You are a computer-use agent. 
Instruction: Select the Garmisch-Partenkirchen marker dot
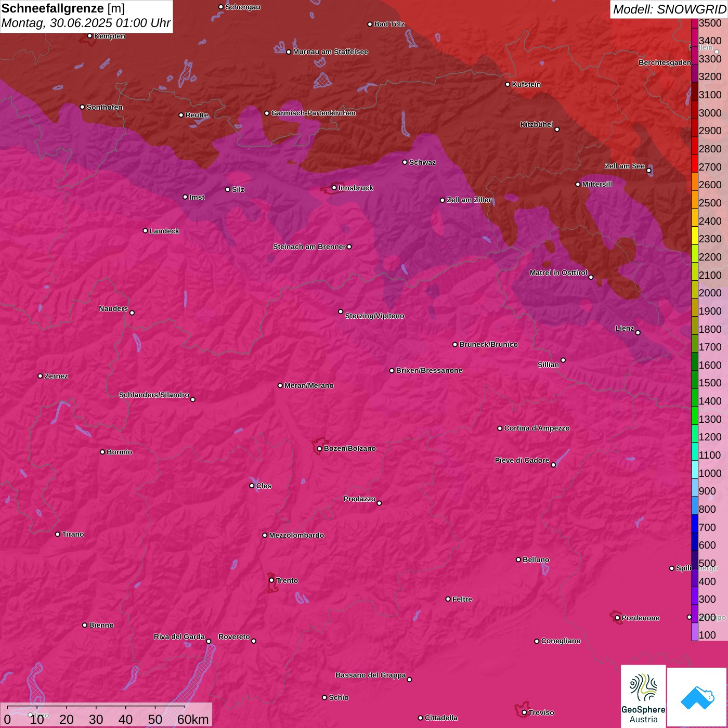point(267,113)
